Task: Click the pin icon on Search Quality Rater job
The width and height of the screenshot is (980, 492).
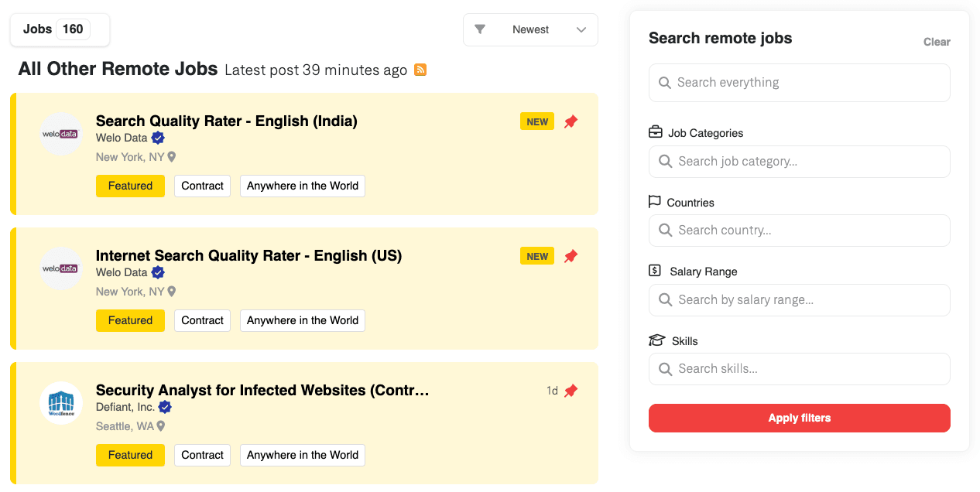Action: point(571,121)
